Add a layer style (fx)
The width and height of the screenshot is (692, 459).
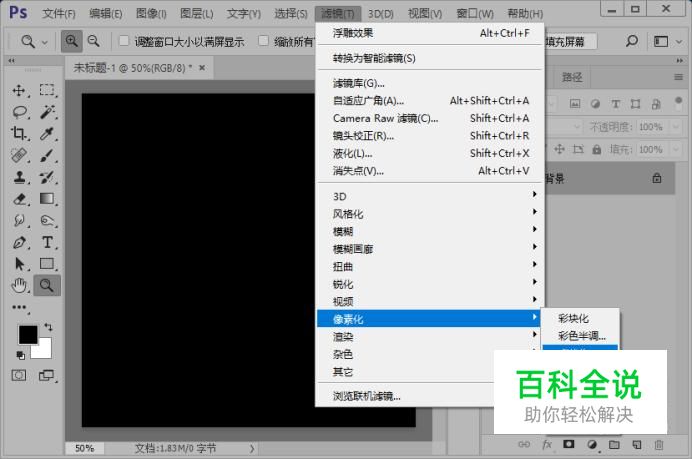tap(547, 444)
